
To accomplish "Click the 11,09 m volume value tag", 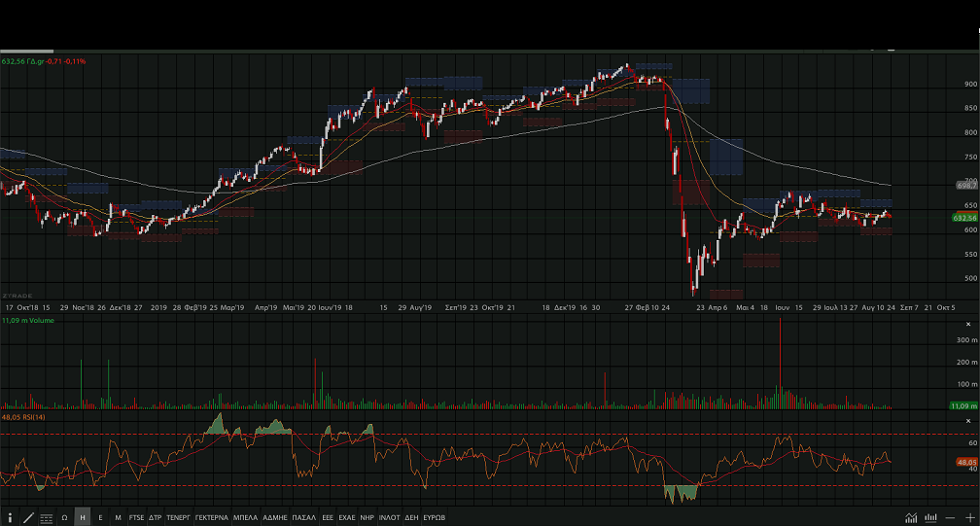I will [963, 406].
